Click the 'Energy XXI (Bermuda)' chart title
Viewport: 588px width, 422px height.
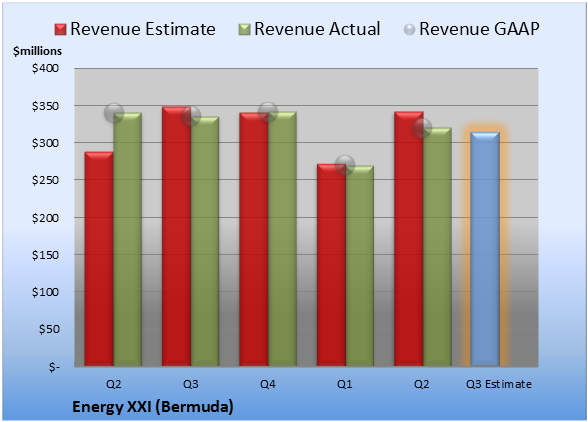(153, 407)
